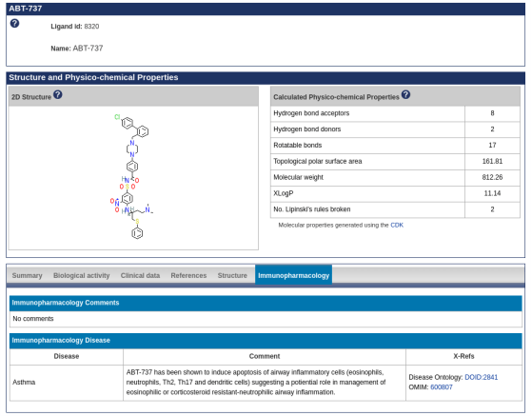Viewport: 532px width, 416px height.
Task: Select the Structure tab
Action: (232, 275)
